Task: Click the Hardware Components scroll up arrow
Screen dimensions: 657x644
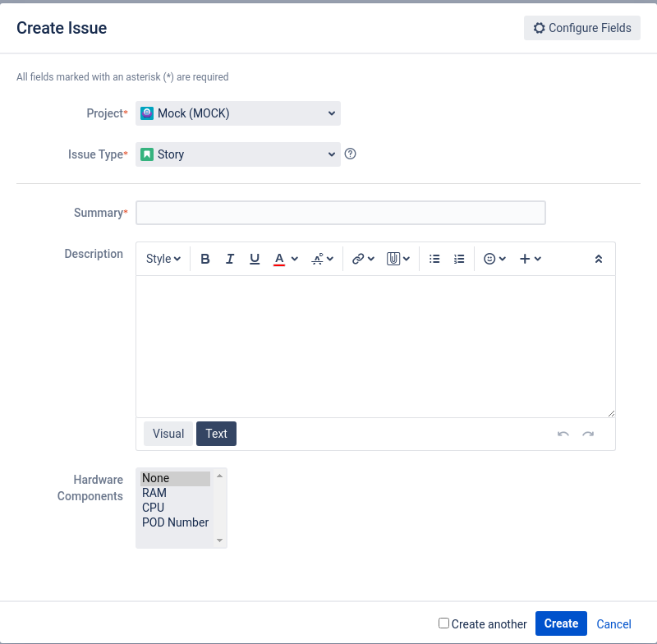Action: (x=219, y=476)
